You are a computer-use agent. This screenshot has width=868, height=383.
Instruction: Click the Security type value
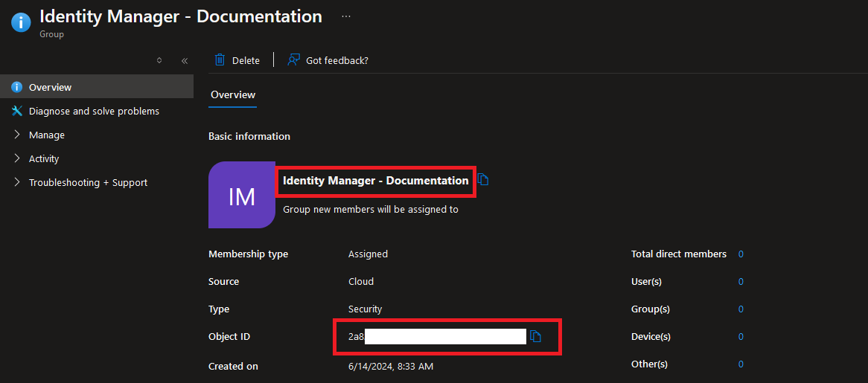click(365, 309)
